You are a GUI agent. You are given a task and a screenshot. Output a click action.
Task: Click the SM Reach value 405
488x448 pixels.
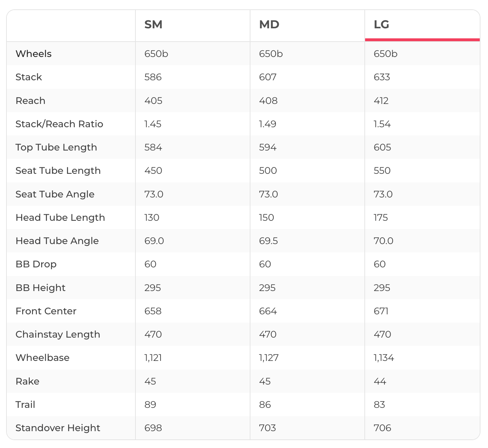[153, 101]
